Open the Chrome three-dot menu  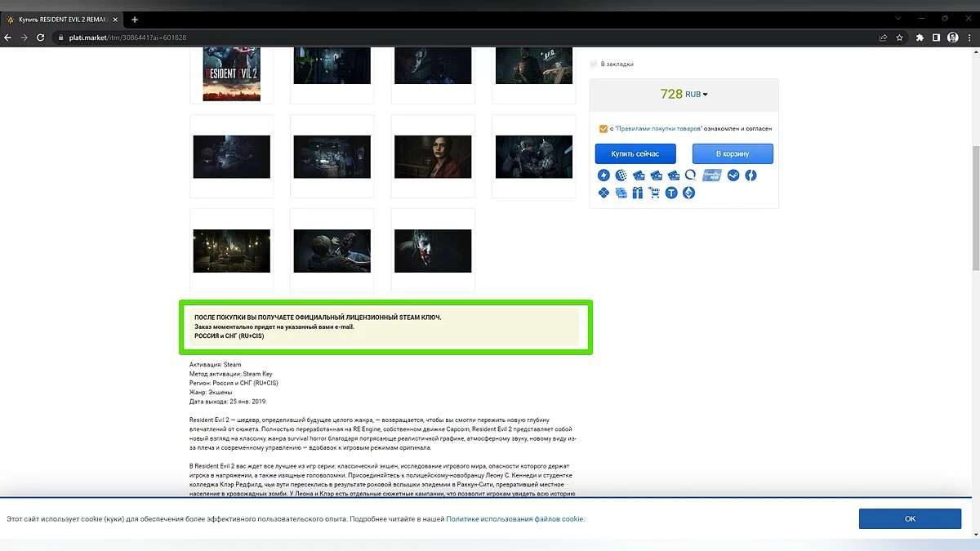(x=969, y=38)
